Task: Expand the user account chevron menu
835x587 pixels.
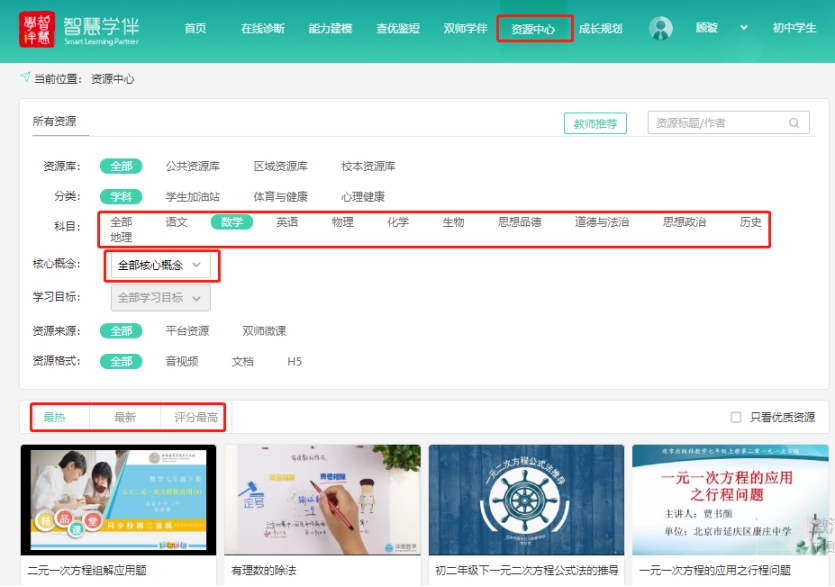Action: click(x=744, y=28)
